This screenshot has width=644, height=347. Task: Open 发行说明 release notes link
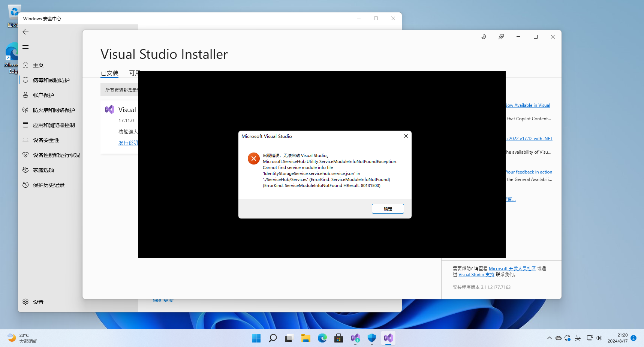point(128,143)
